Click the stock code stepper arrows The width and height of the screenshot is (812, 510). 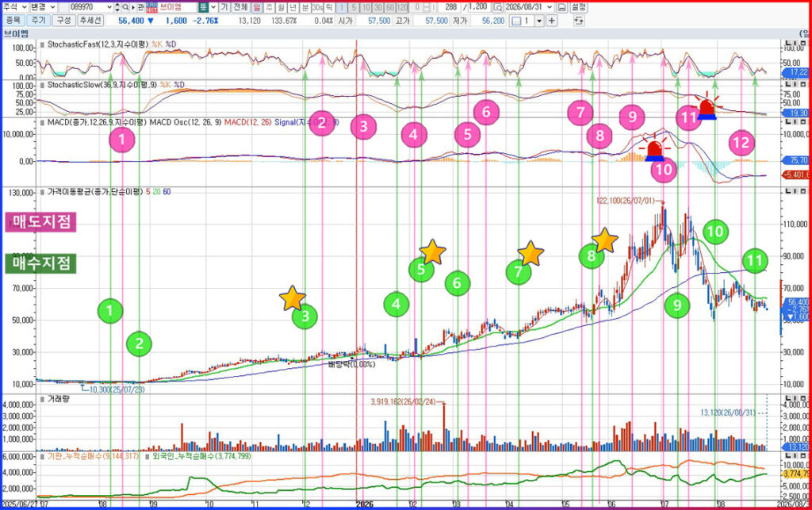click(117, 7)
